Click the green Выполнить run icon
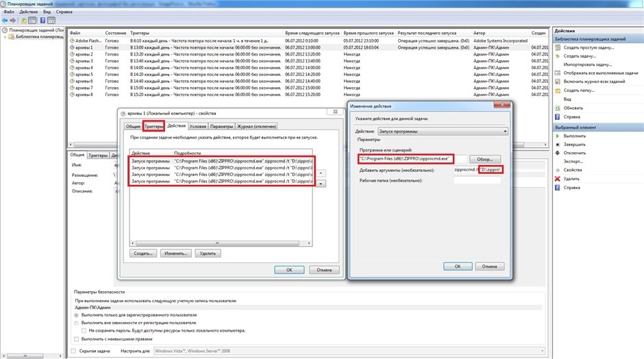The width and height of the screenshot is (644, 359). click(557, 136)
